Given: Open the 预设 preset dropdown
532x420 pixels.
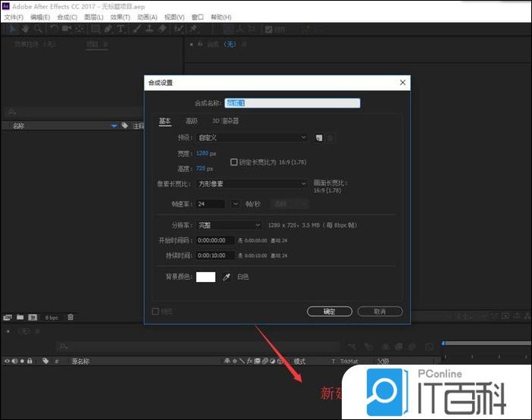Looking at the screenshot, I should (x=252, y=138).
